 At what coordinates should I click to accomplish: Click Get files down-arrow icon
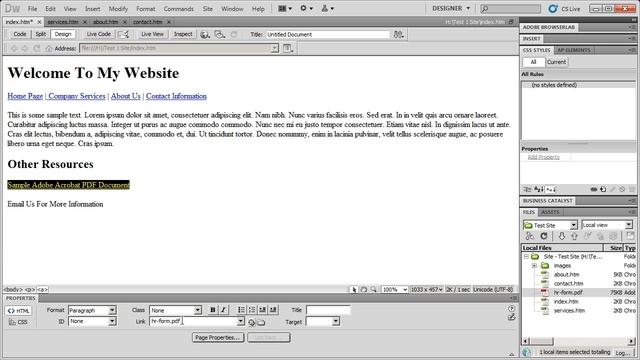(x=562, y=236)
